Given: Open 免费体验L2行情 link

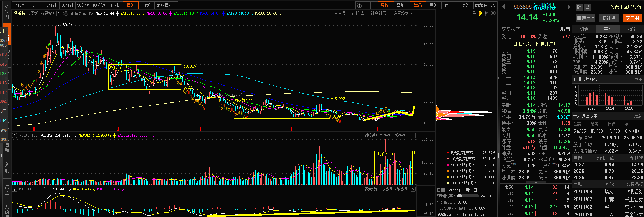Looking at the screenshot, I should [x=626, y=7].
